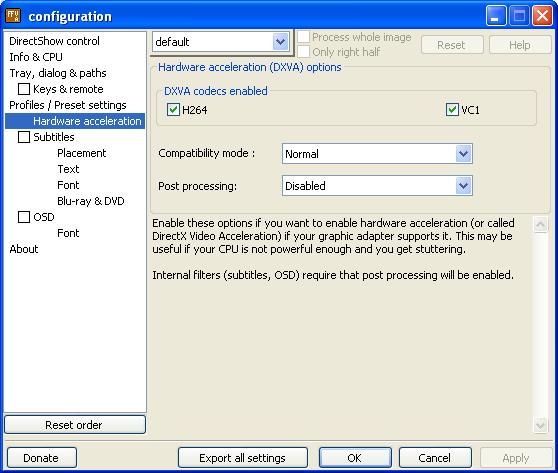Screen dimensions: 558x473
Task: Expand the Compatibility mode dropdown
Action: [377, 154]
